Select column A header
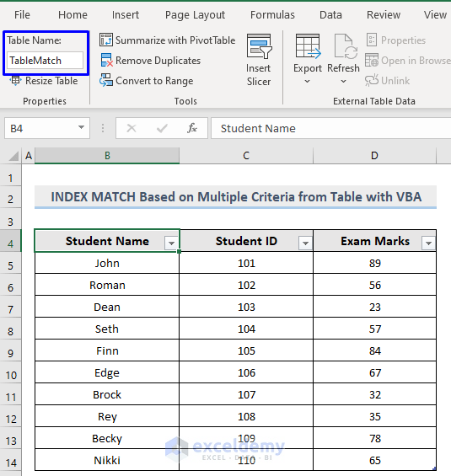Image resolution: width=451 pixels, height=476 pixels. click(29, 156)
